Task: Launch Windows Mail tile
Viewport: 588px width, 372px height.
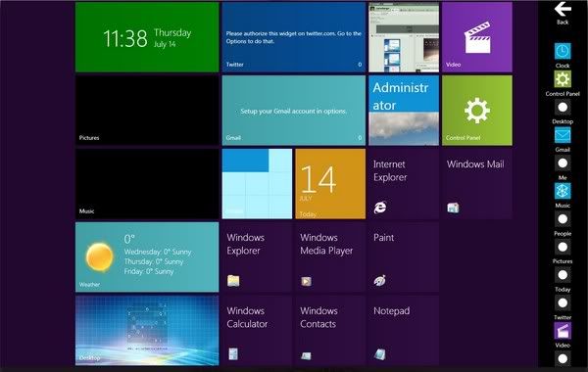Action: tap(477, 184)
